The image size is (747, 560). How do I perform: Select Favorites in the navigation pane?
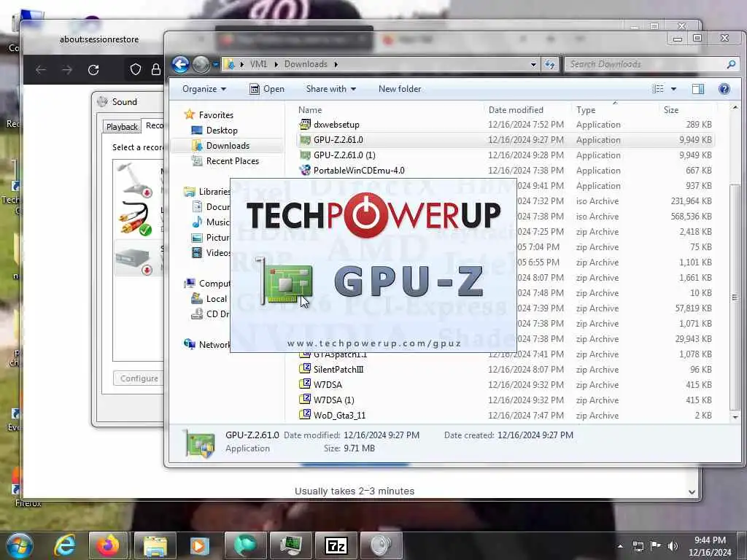pos(216,114)
